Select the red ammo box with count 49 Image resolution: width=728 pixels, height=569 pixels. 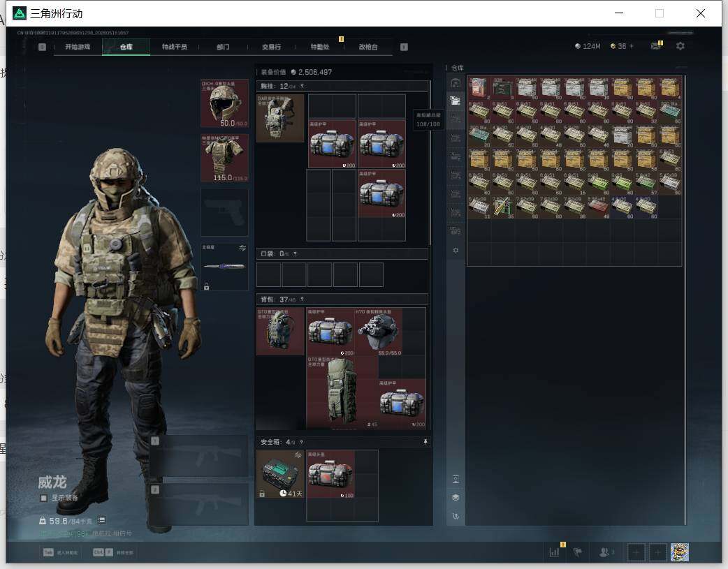(598, 207)
